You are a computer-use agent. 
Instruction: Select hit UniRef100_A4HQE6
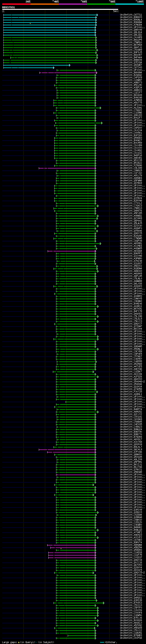pyautogui.click(x=131, y=178)
